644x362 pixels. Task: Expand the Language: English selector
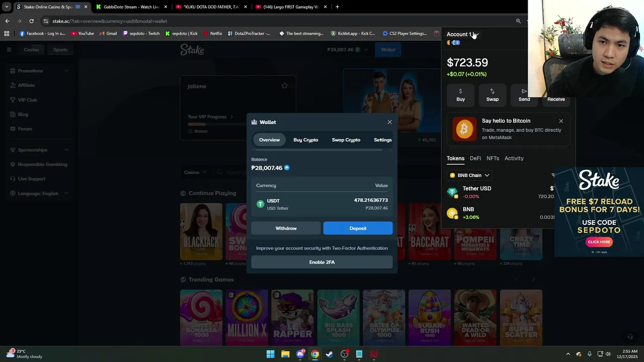click(x=39, y=194)
